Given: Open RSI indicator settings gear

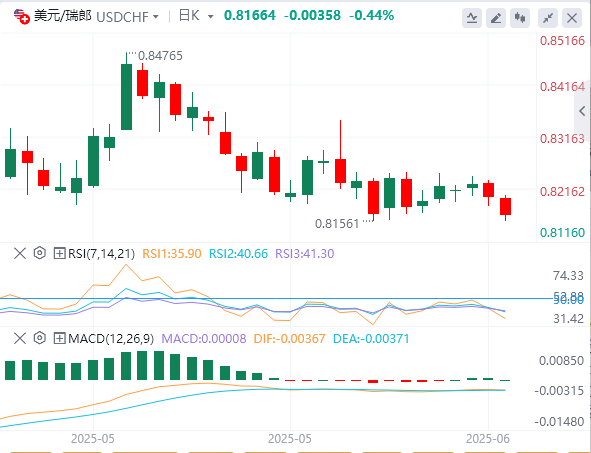Looking at the screenshot, I should [x=40, y=253].
